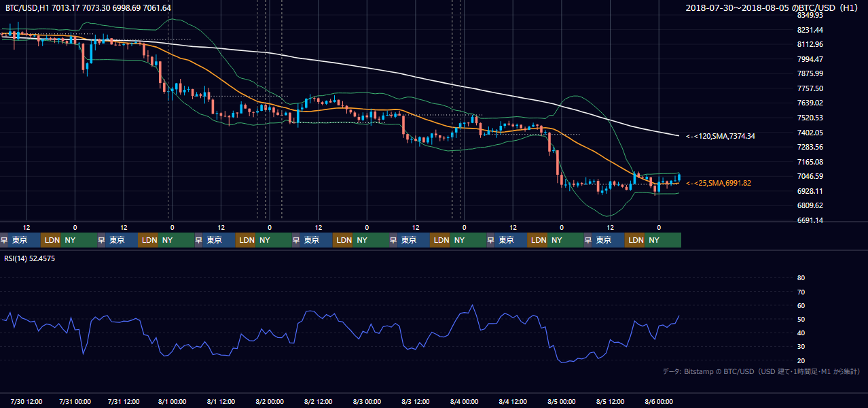Click price axis label 8349.93
The image size is (868, 408).
[x=810, y=15]
